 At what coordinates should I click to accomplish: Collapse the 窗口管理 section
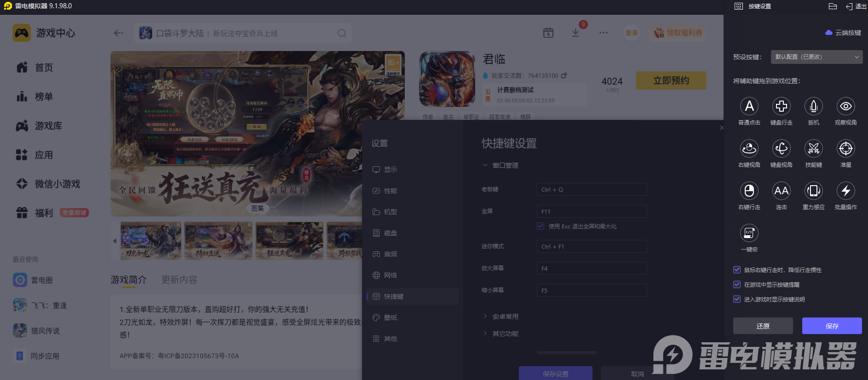(x=501, y=165)
